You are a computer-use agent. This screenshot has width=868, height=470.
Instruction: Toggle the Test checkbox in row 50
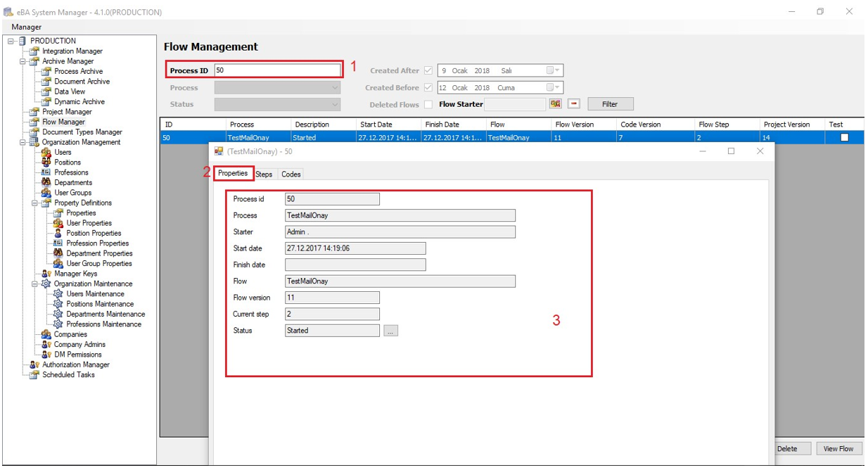(x=845, y=138)
